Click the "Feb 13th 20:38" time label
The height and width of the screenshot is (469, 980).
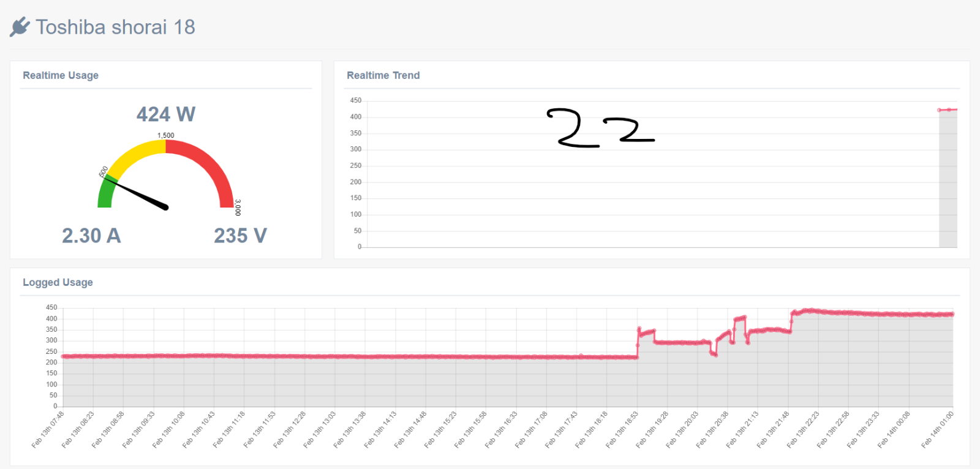(x=712, y=430)
